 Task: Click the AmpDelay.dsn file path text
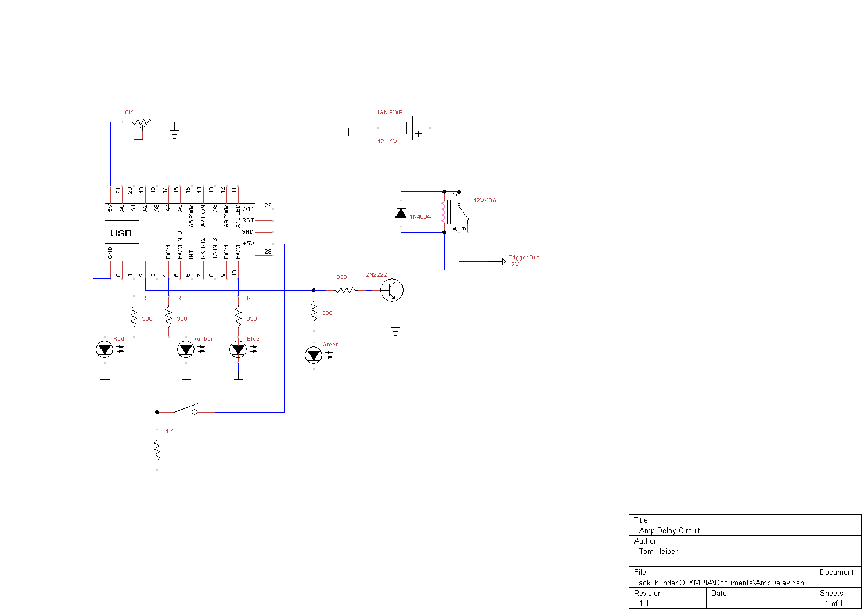click(x=722, y=583)
